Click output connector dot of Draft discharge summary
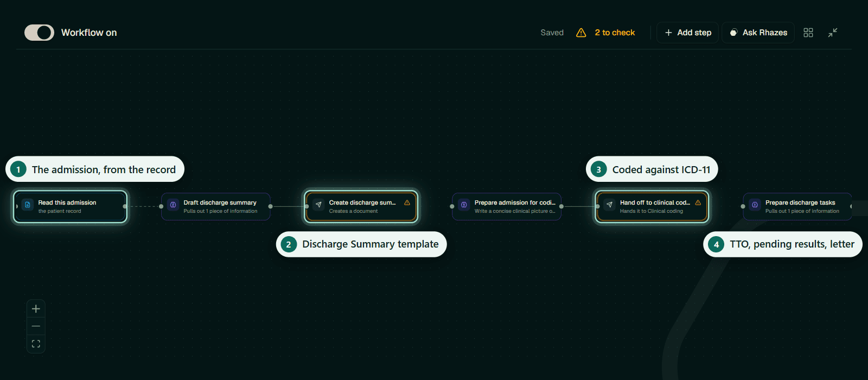This screenshot has width=868, height=380. click(x=270, y=206)
